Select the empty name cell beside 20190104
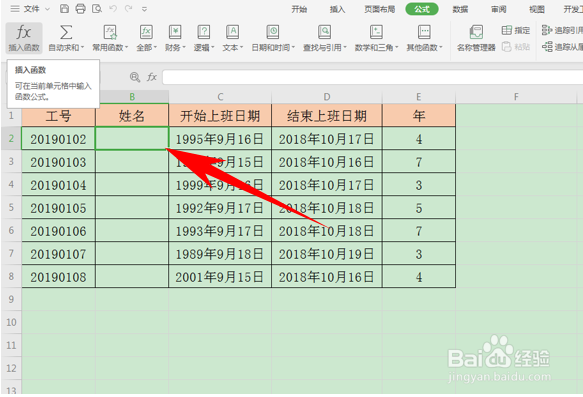The image size is (583, 397). [x=132, y=184]
